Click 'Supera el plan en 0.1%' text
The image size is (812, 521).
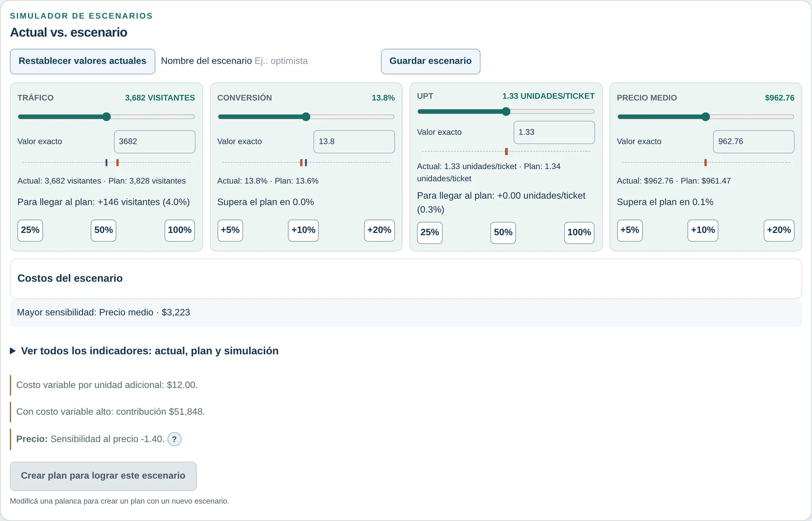click(x=665, y=202)
